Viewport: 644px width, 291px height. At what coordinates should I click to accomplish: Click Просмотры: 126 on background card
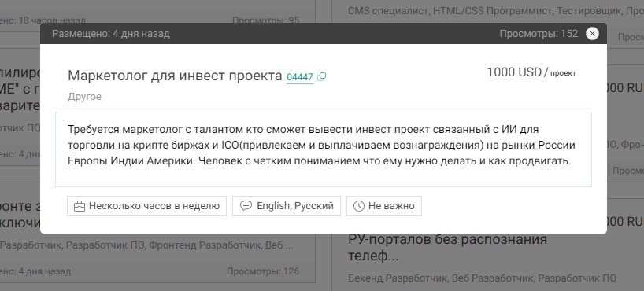pyautogui.click(x=263, y=271)
